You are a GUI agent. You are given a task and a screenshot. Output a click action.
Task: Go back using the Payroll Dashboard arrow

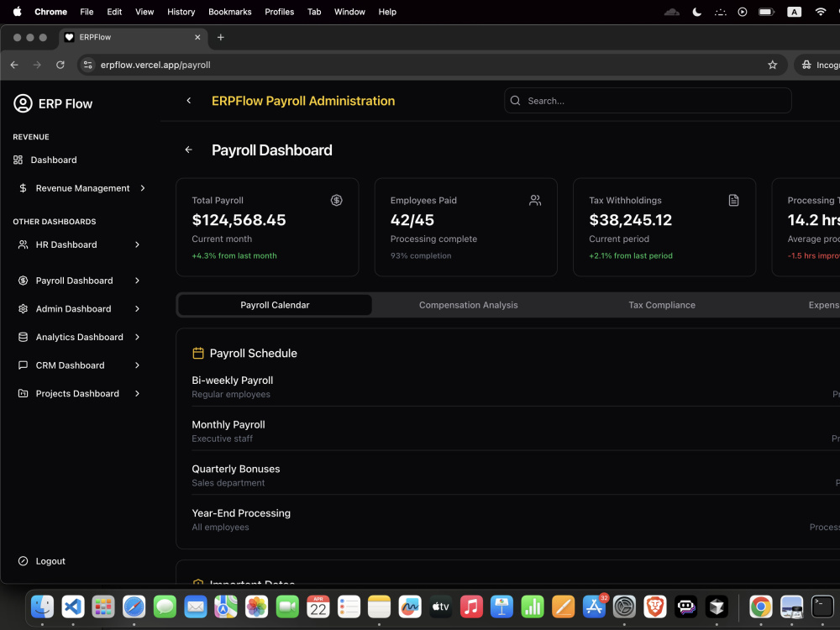click(188, 150)
